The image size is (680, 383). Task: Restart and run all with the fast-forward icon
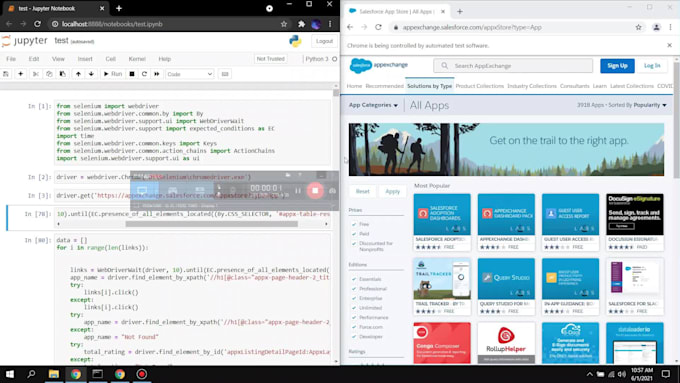pyautogui.click(x=157, y=74)
